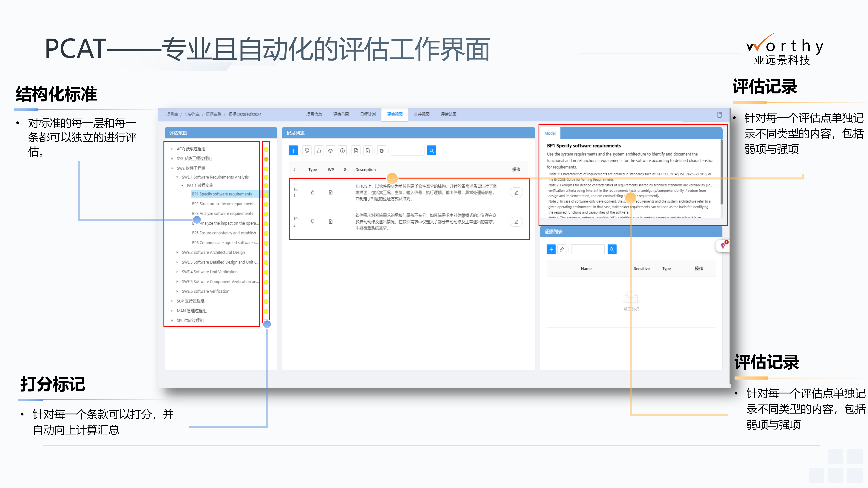Click the link icon in 证据列表 toolbar
Screen dimensions: 868x488
coord(562,250)
